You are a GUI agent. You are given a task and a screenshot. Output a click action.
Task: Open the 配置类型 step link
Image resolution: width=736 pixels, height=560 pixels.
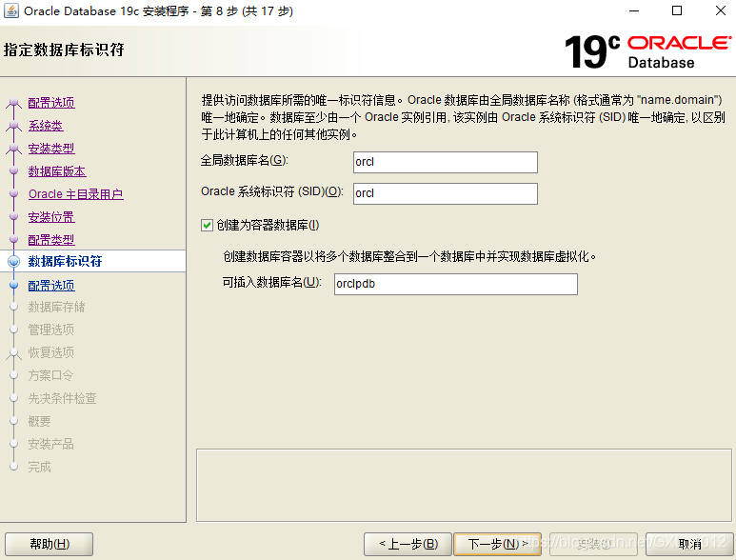click(x=51, y=240)
